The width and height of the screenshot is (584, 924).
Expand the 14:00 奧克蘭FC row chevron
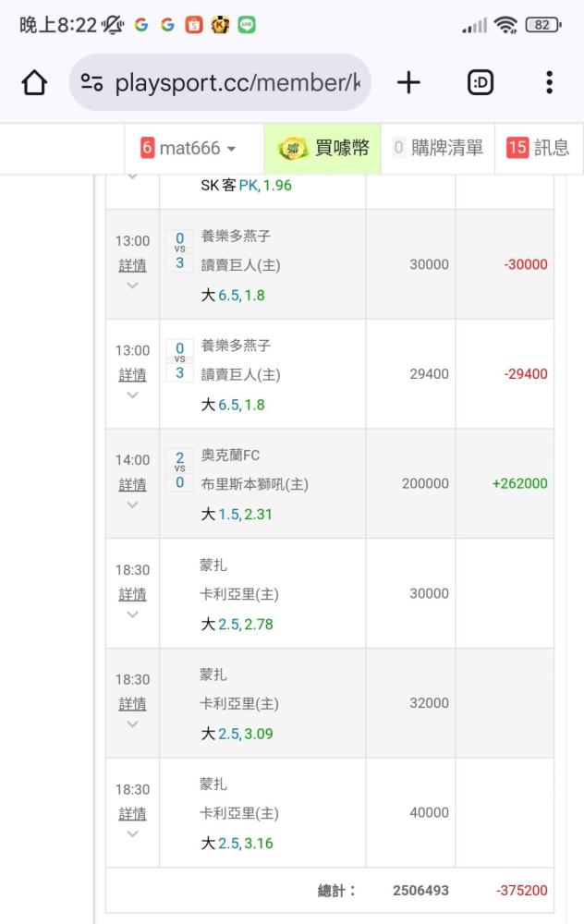point(132,505)
